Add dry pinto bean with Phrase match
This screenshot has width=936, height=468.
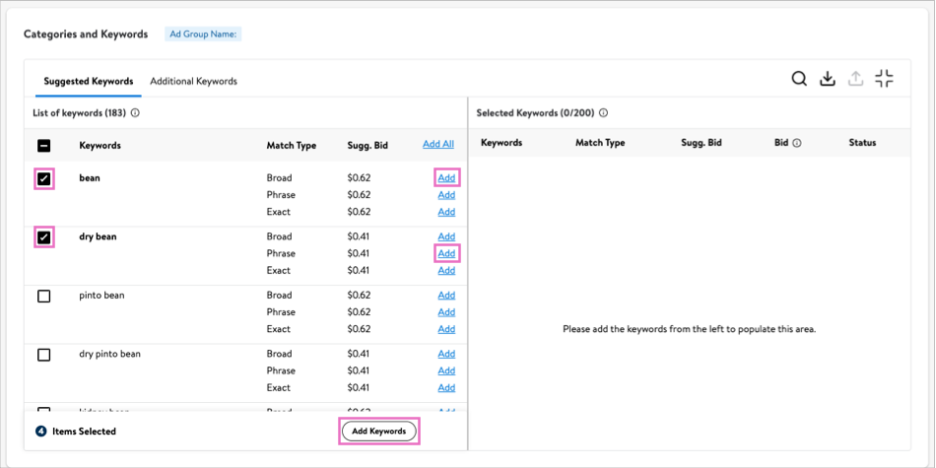tap(447, 371)
